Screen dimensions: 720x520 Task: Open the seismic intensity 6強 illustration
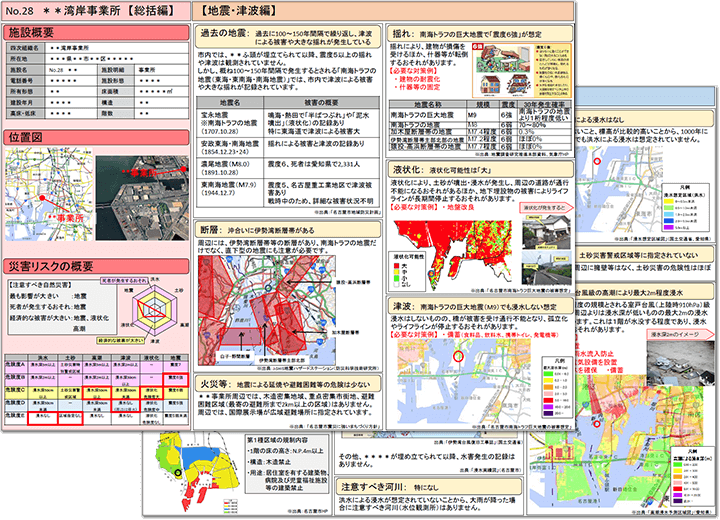(522, 70)
